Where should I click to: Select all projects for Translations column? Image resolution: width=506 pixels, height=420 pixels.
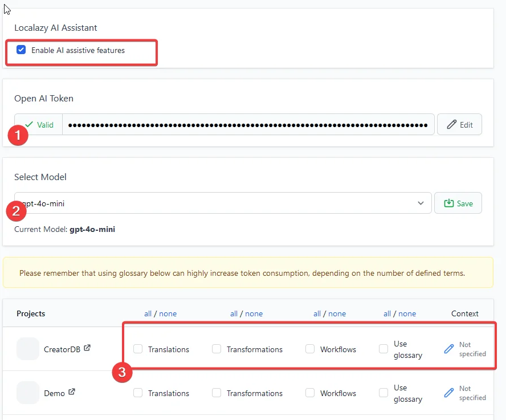(148, 313)
